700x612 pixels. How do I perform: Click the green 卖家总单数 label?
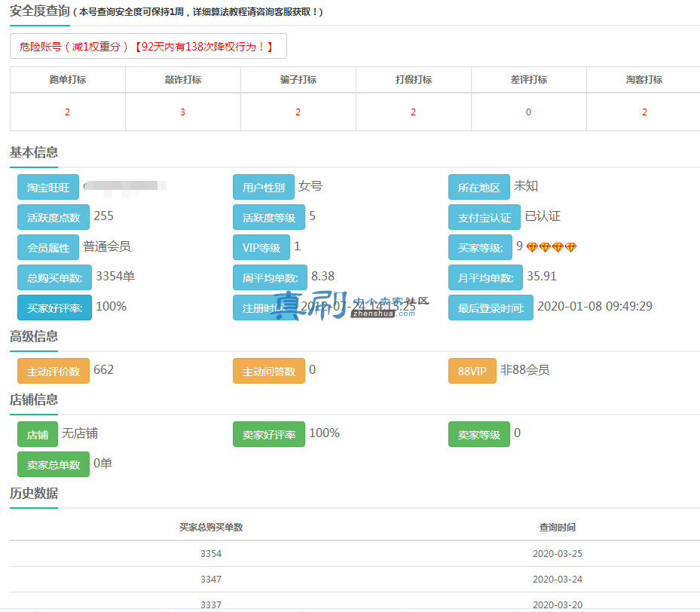(x=53, y=464)
